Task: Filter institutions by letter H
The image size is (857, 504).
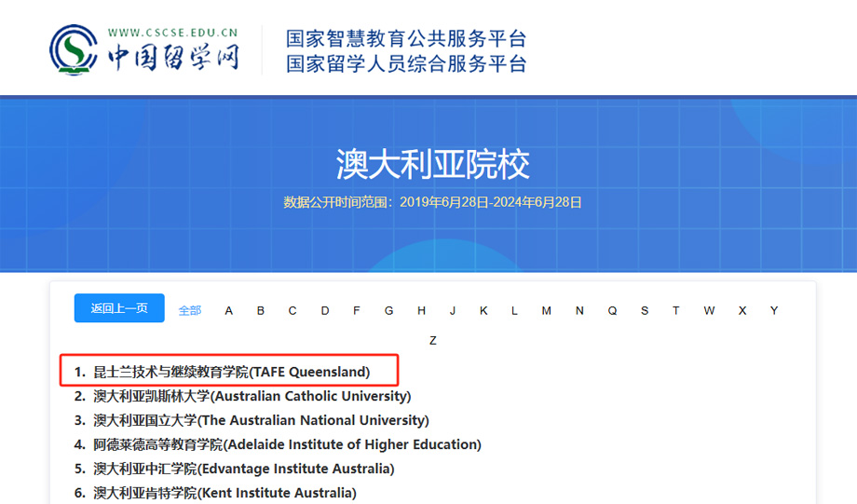Action: pos(421,310)
